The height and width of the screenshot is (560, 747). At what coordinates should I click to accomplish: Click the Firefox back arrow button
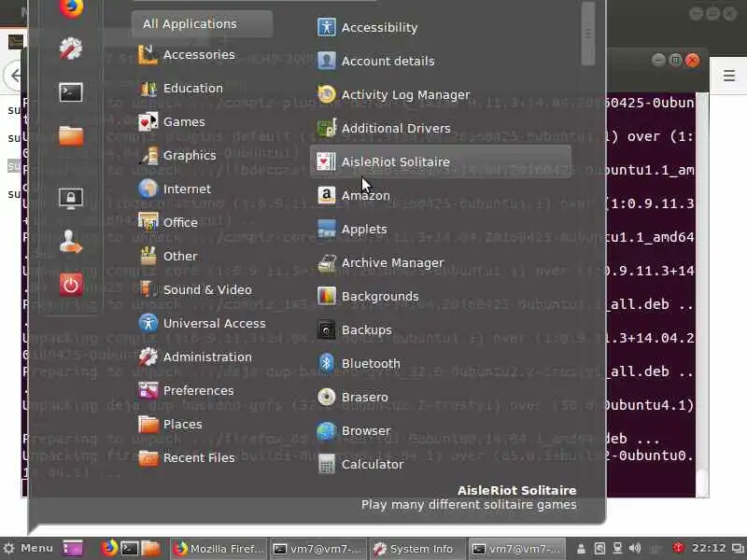[x=14, y=76]
